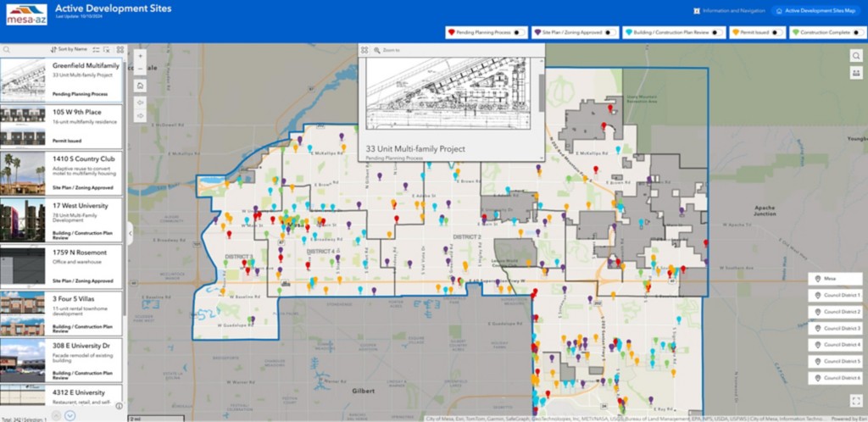Click the info icon below project list
This screenshot has height=422, width=868.
pyautogui.click(x=119, y=407)
